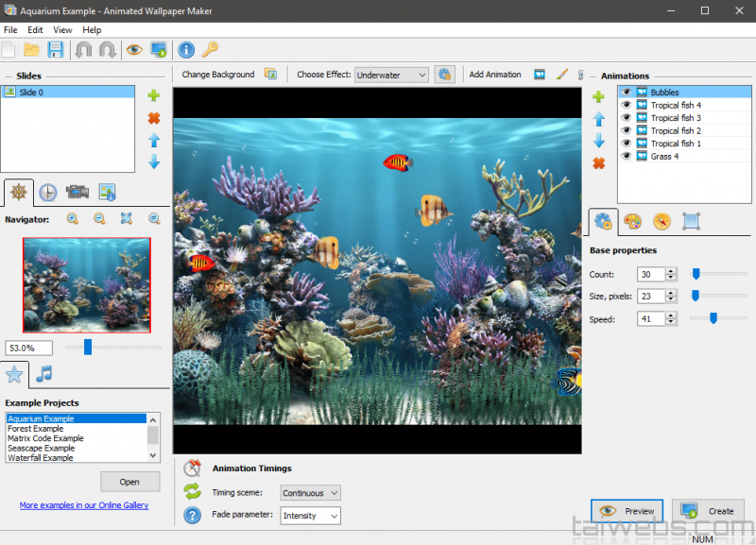Viewport: 756px width, 545px height.
Task: Click the Save project floppy disk icon
Action: (x=56, y=50)
